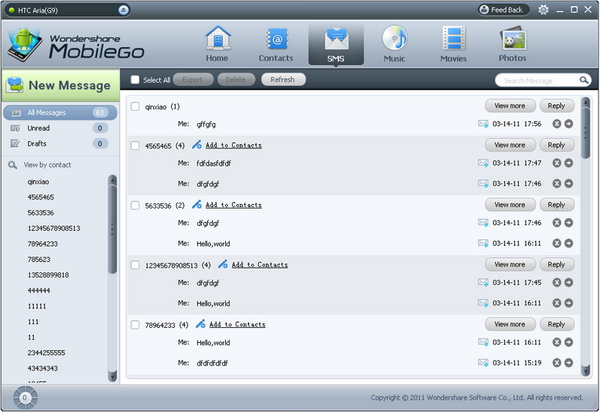This screenshot has height=412, width=600.
Task: Click add-contact pencil icon beside 78964233
Action: 201,324
